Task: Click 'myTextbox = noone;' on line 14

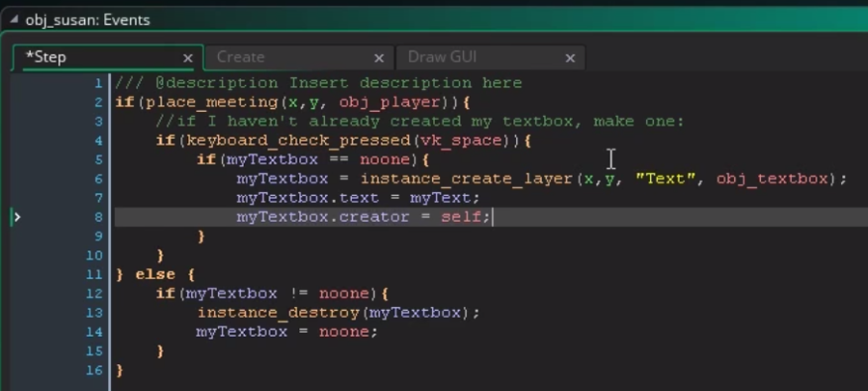Action: pyautogui.click(x=286, y=332)
